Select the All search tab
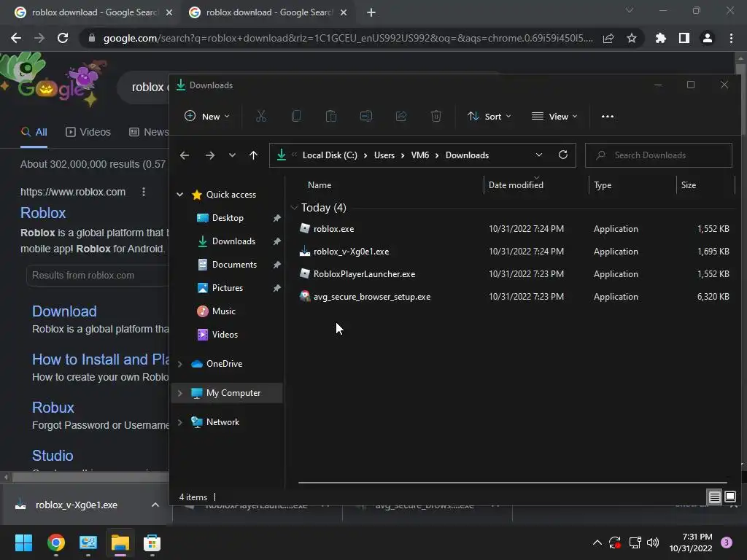747x560 pixels. 34,133
